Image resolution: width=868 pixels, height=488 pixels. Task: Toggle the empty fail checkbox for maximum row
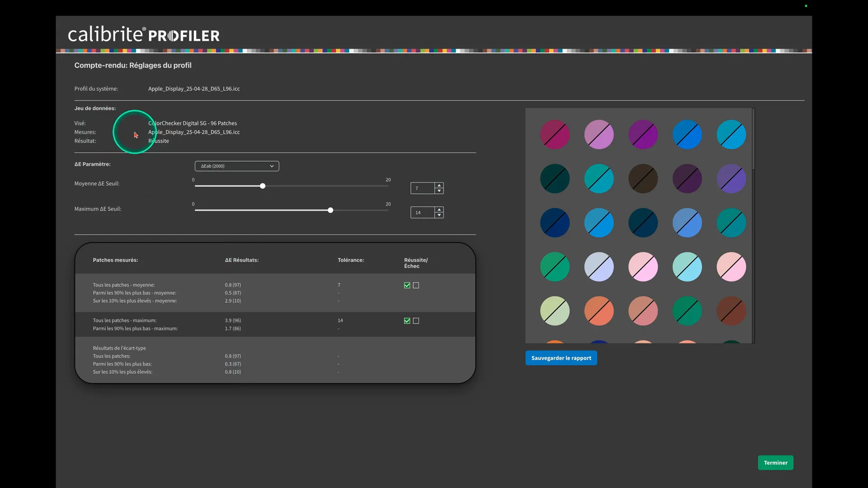click(416, 321)
